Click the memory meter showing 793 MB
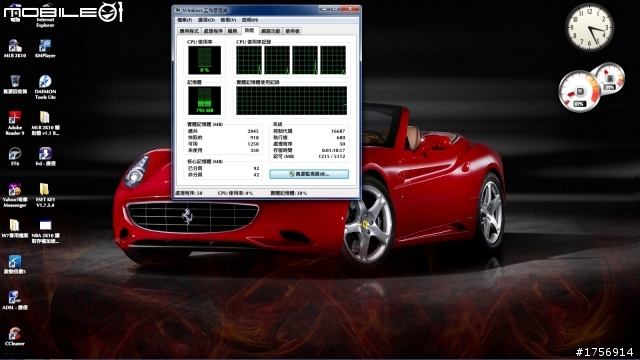 pyautogui.click(x=204, y=100)
